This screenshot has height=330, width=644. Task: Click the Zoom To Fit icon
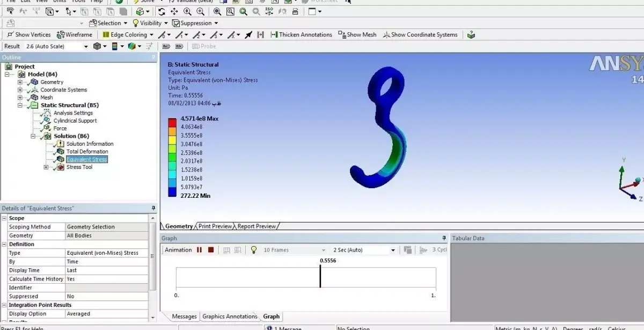(217, 11)
